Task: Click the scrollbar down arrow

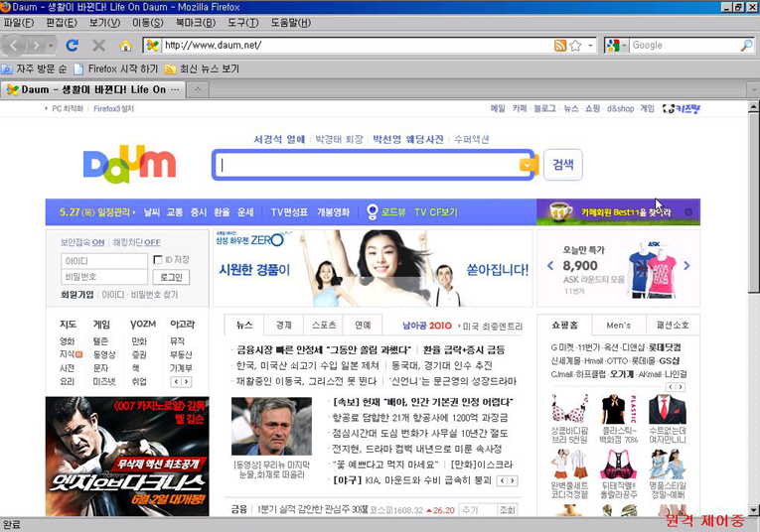Action: point(754,510)
